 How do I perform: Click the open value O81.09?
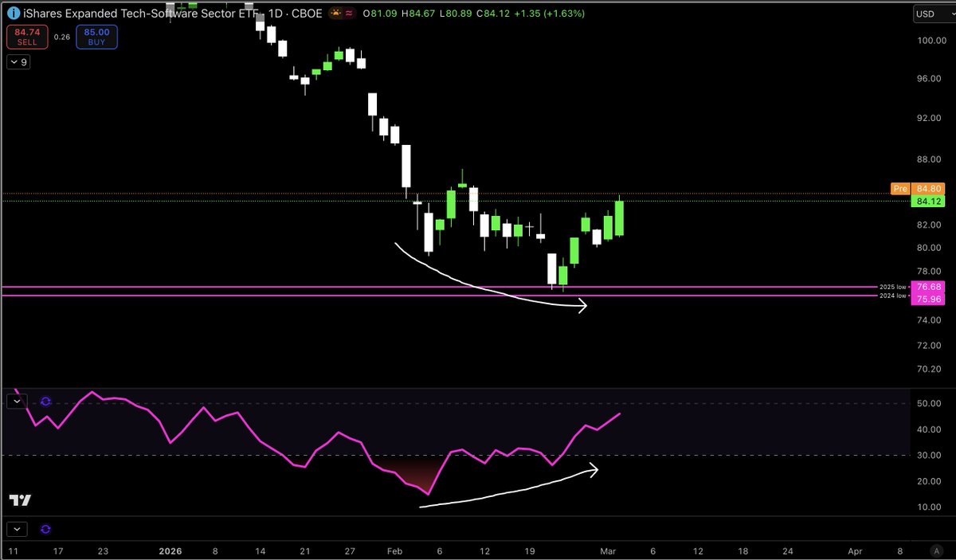tap(379, 14)
